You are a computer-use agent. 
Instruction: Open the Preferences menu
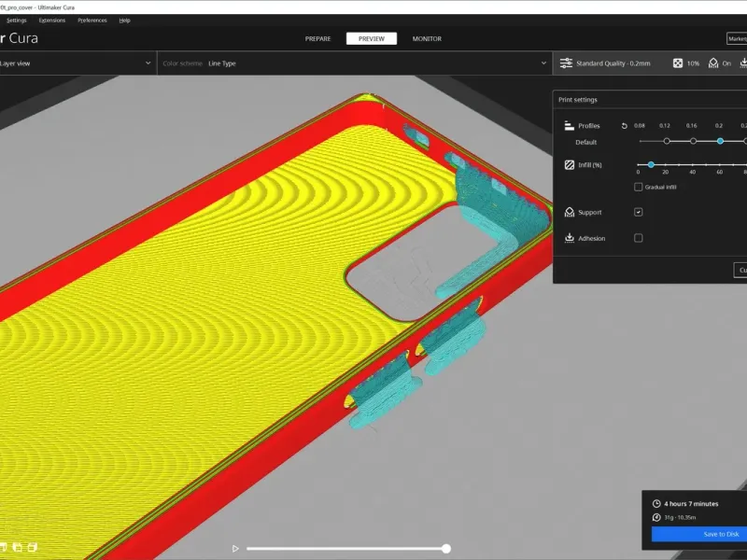[x=92, y=21]
